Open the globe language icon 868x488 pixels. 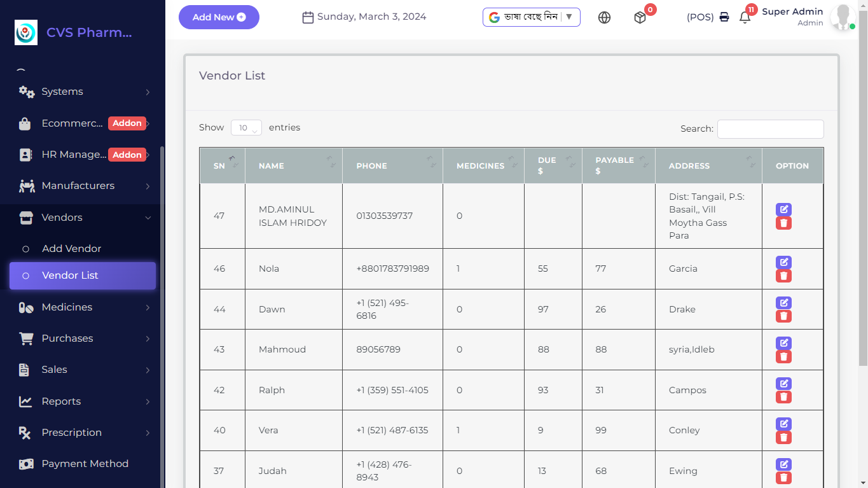(604, 18)
